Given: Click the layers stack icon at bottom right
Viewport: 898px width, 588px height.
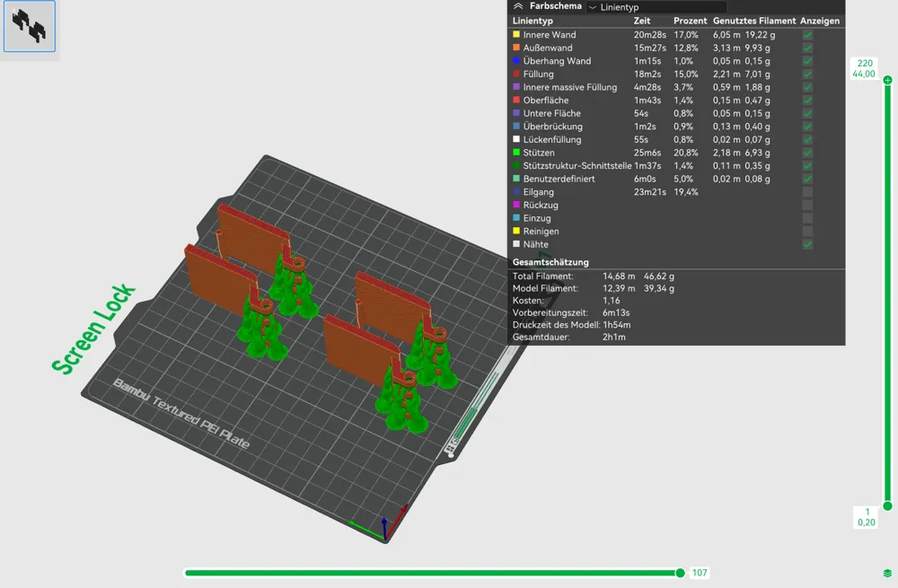Looking at the screenshot, I should (x=887, y=572).
